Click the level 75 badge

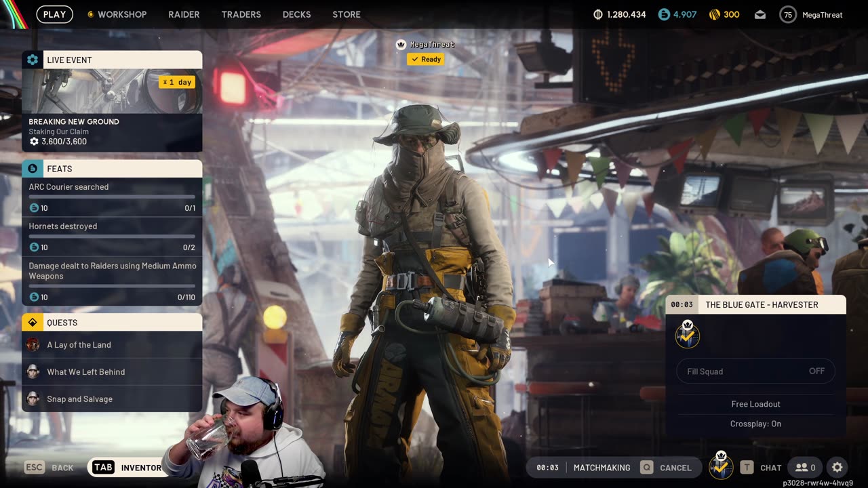click(x=787, y=14)
